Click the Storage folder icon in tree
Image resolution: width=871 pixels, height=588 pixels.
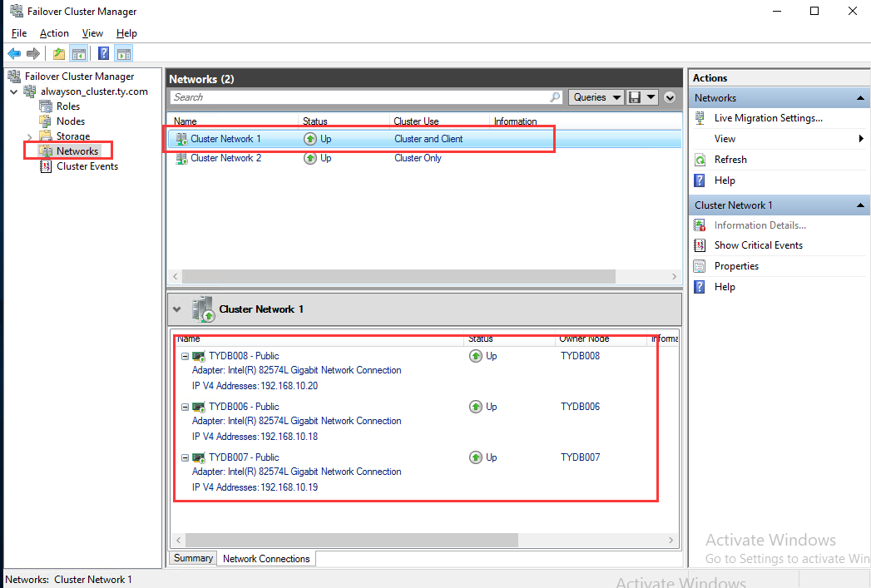(x=46, y=136)
